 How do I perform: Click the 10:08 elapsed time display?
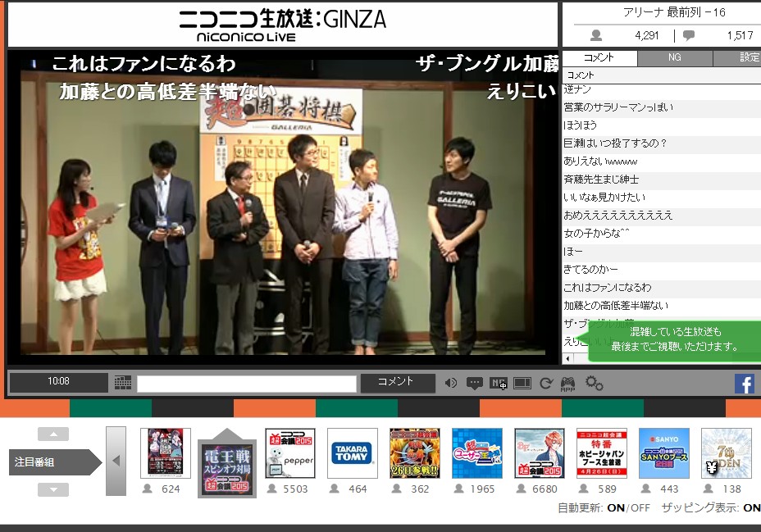pyautogui.click(x=59, y=382)
